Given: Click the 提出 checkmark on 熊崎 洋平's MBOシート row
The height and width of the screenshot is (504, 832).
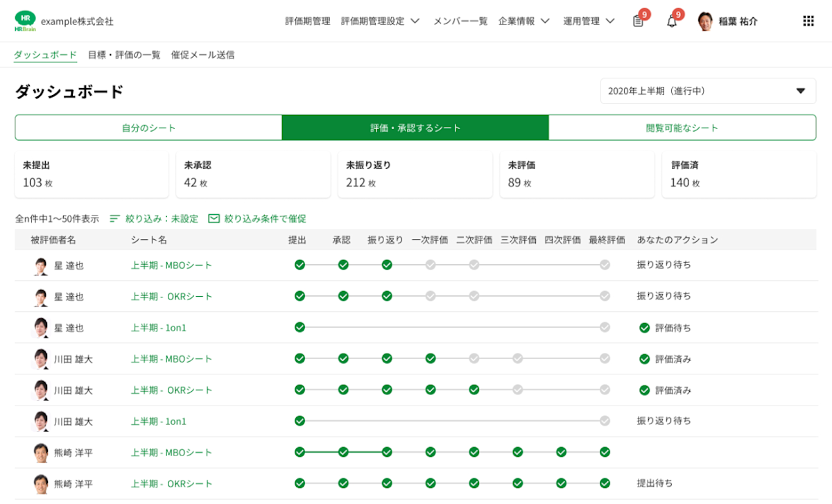Looking at the screenshot, I should click(x=299, y=452).
